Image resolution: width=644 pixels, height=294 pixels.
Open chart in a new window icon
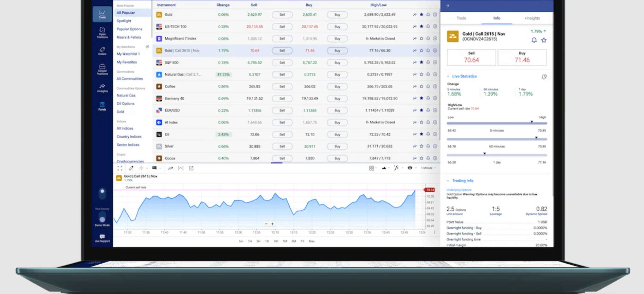191,168
